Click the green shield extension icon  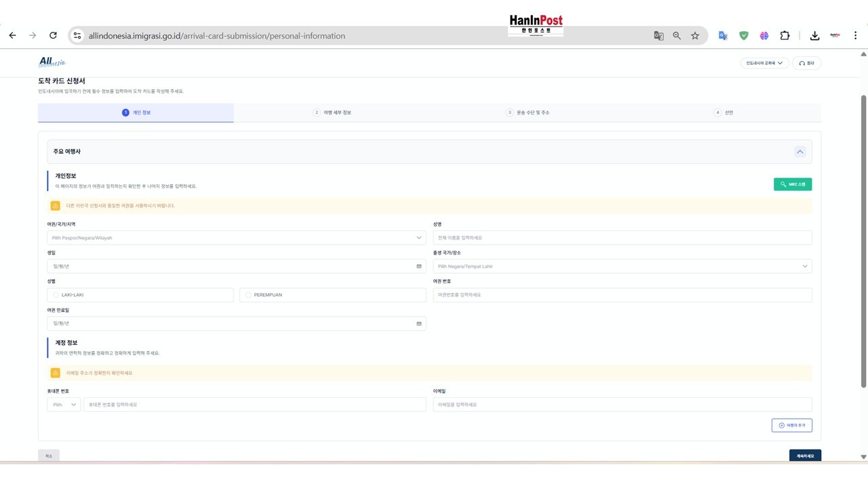point(744,36)
